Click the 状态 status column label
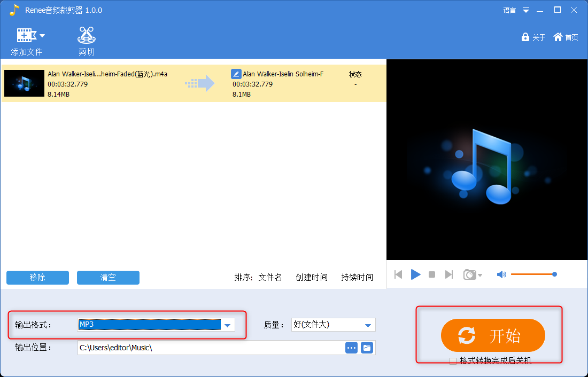 [355, 74]
